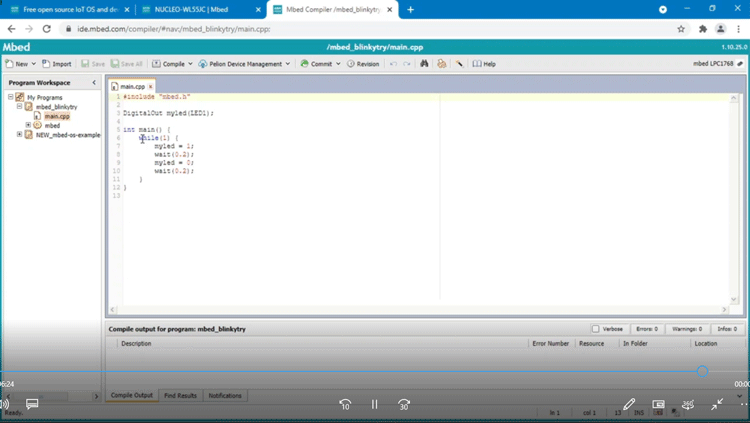
Task: Open browser extensions puzzle icon
Action: tap(703, 29)
